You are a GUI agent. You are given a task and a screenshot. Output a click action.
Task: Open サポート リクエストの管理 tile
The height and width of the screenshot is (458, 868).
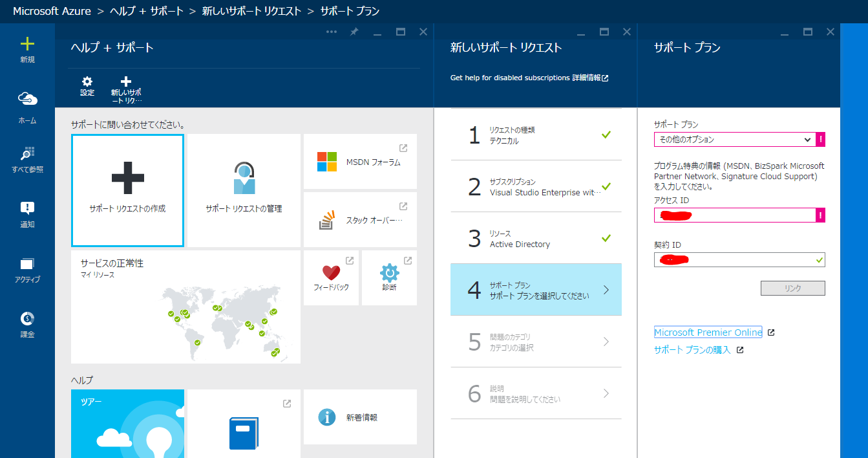[244, 190]
